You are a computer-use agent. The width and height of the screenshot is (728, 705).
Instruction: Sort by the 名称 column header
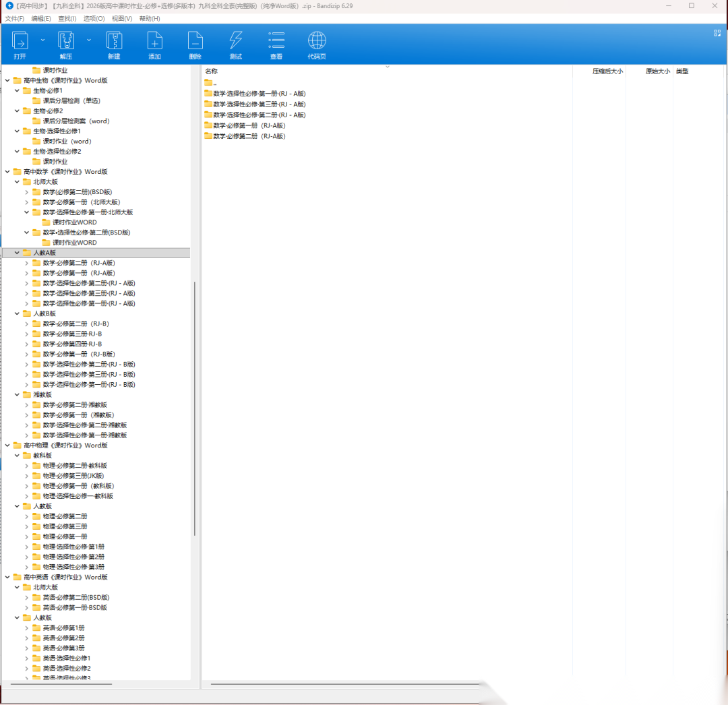(212, 71)
